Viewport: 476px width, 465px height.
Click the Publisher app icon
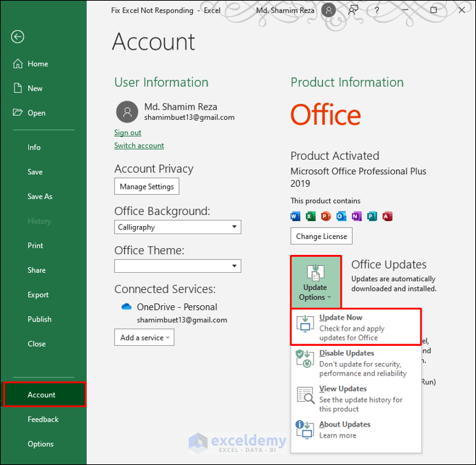tap(372, 216)
